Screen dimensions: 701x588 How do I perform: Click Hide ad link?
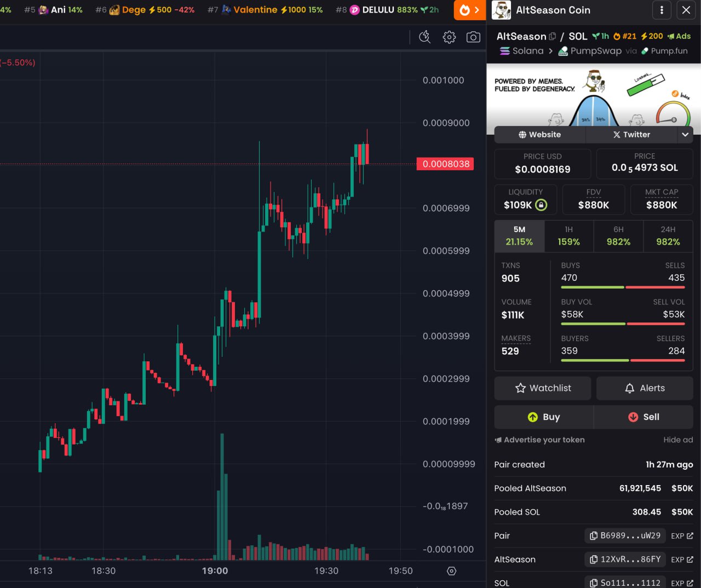click(678, 440)
